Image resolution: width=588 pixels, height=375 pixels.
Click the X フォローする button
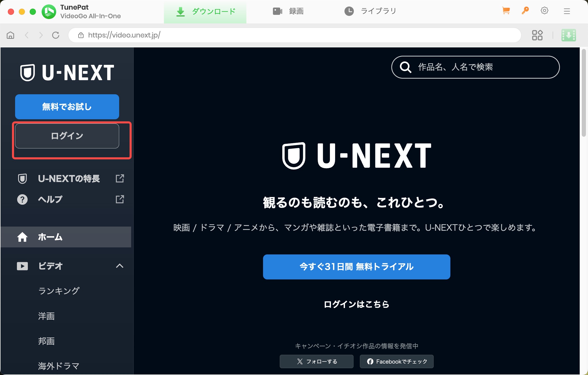[317, 361]
